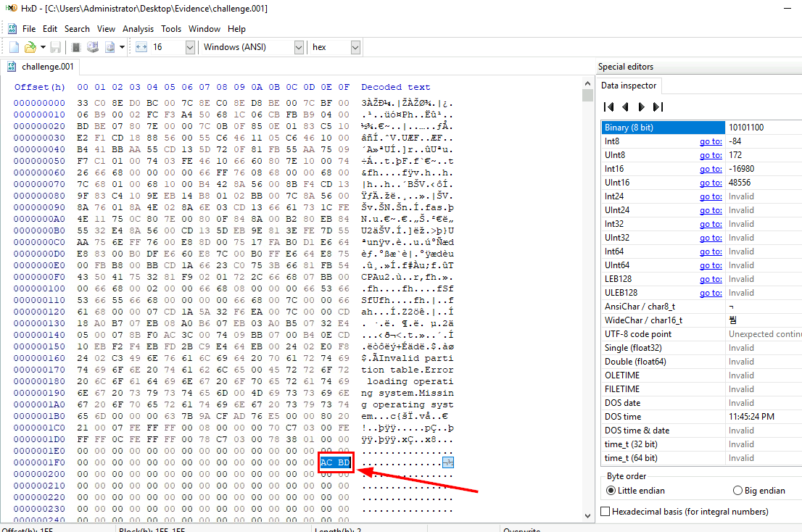Click the Special editors panel title

[x=626, y=67]
